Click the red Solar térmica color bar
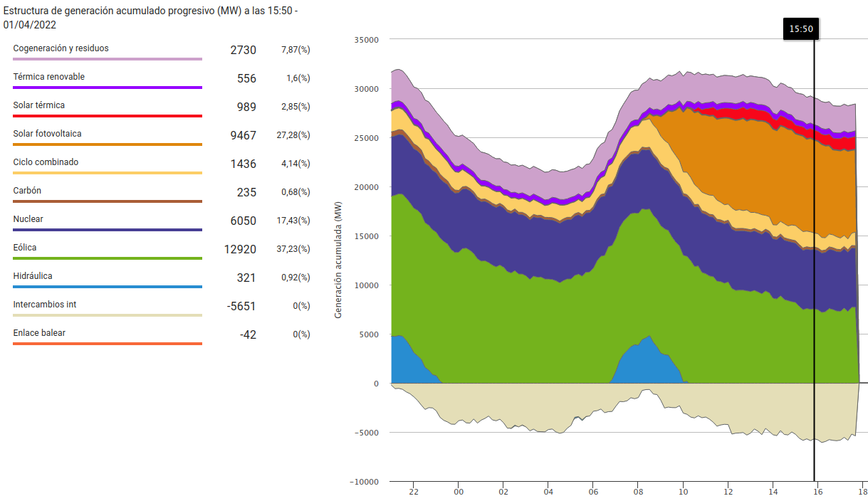This screenshot has width=868, height=501. 107,116
